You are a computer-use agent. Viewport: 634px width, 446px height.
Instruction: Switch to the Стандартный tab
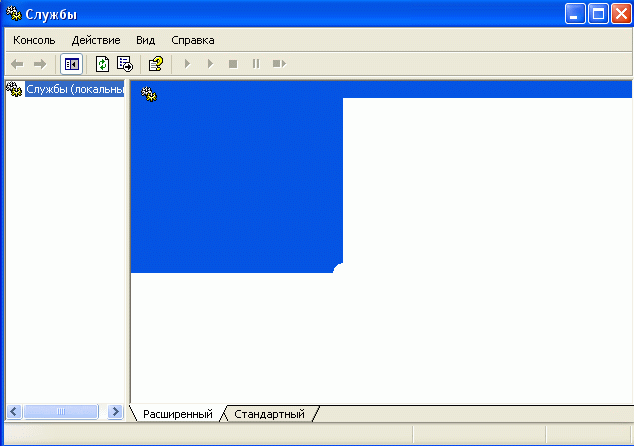pos(269,413)
